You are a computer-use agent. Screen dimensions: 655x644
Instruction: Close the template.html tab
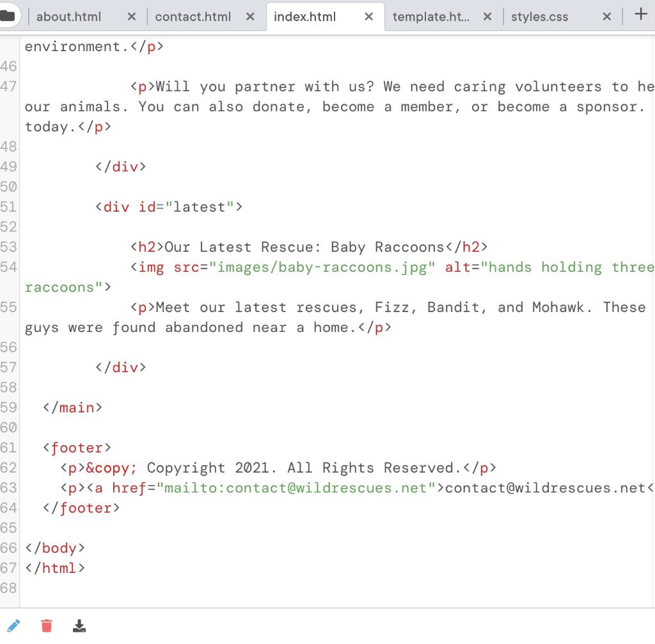(487, 17)
